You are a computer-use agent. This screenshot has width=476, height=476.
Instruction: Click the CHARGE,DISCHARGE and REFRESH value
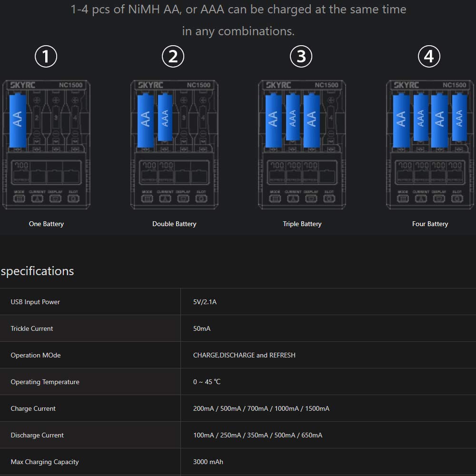244,355
